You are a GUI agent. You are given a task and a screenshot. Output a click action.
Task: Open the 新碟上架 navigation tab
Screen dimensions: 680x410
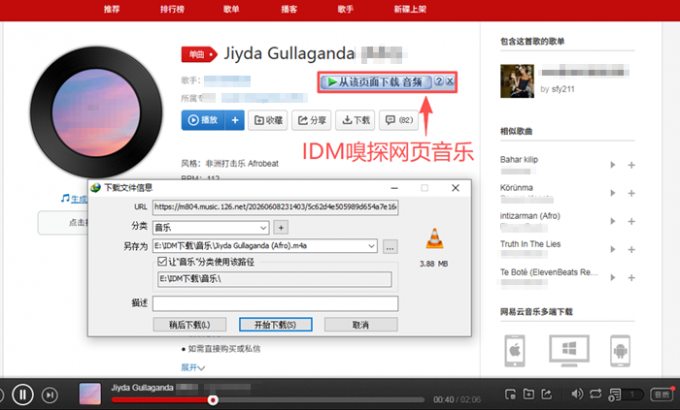pos(410,9)
